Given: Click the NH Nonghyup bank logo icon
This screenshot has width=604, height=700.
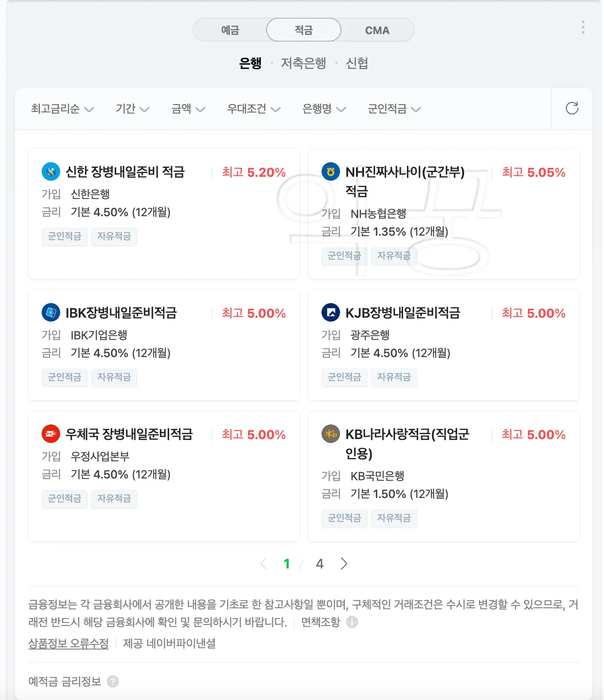Looking at the screenshot, I should click(330, 172).
